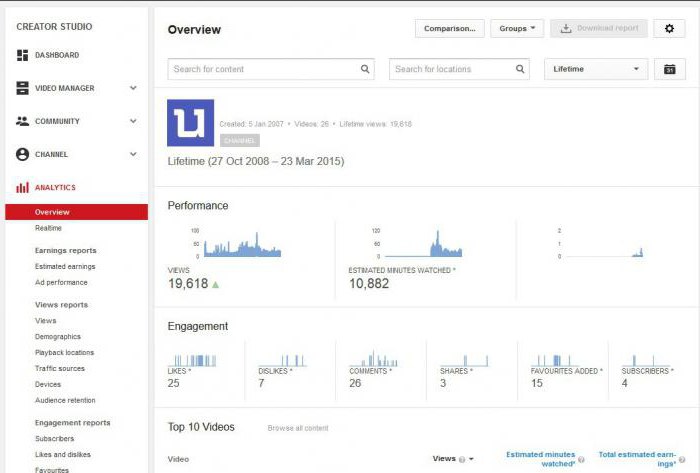This screenshot has height=473, width=700.
Task: Open Traffic sources report
Action: tap(60, 369)
